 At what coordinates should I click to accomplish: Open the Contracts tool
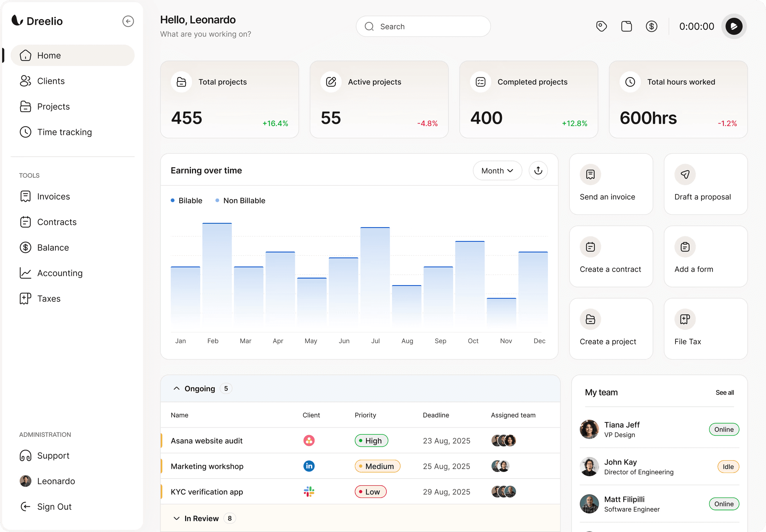pyautogui.click(x=56, y=222)
